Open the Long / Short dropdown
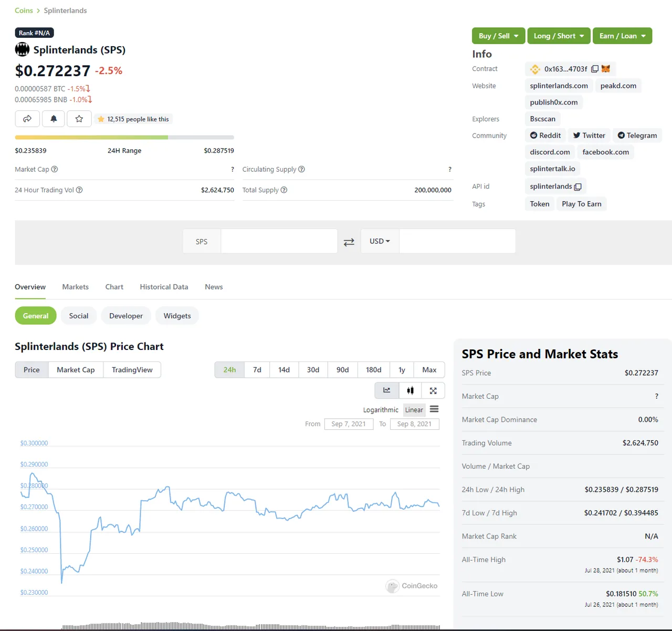Viewport: 672px width, 631px height. click(x=559, y=36)
